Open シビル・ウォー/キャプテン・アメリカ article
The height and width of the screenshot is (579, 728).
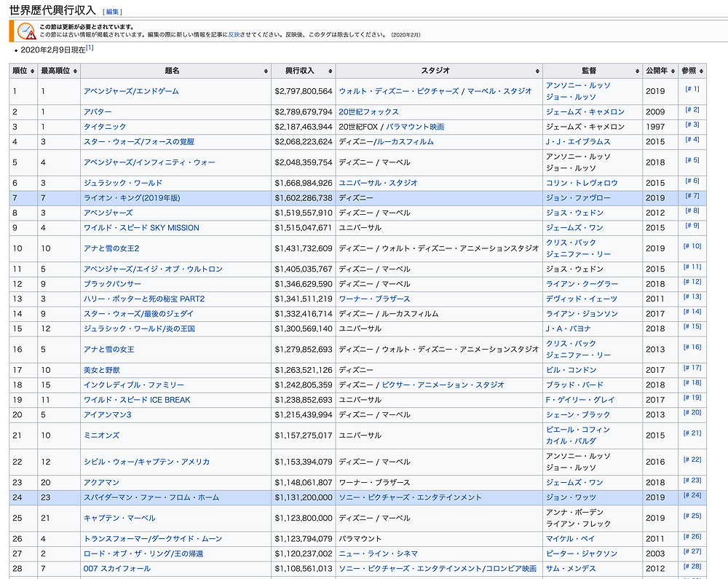[x=147, y=462]
